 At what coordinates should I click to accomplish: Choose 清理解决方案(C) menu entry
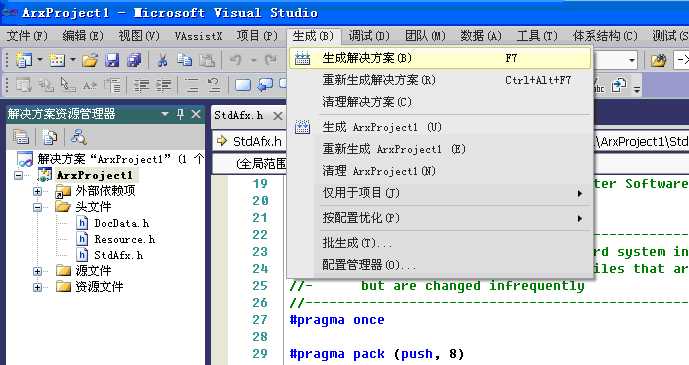click(x=440, y=102)
